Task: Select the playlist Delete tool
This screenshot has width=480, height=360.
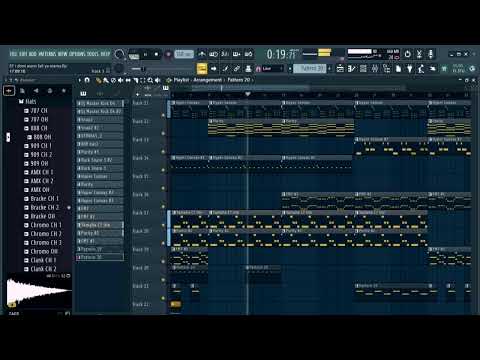Action: tap(113, 80)
